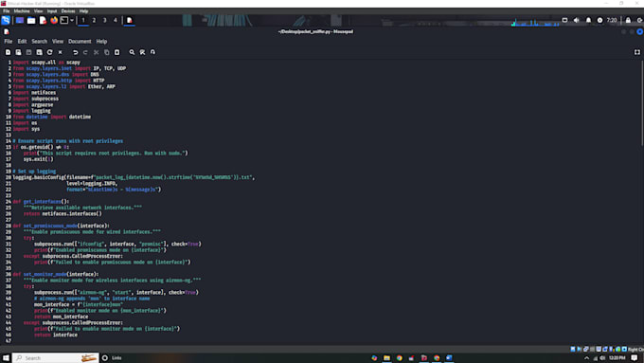Close the document with the X toolbar icon
This screenshot has width=644, height=363.
click(x=60, y=52)
